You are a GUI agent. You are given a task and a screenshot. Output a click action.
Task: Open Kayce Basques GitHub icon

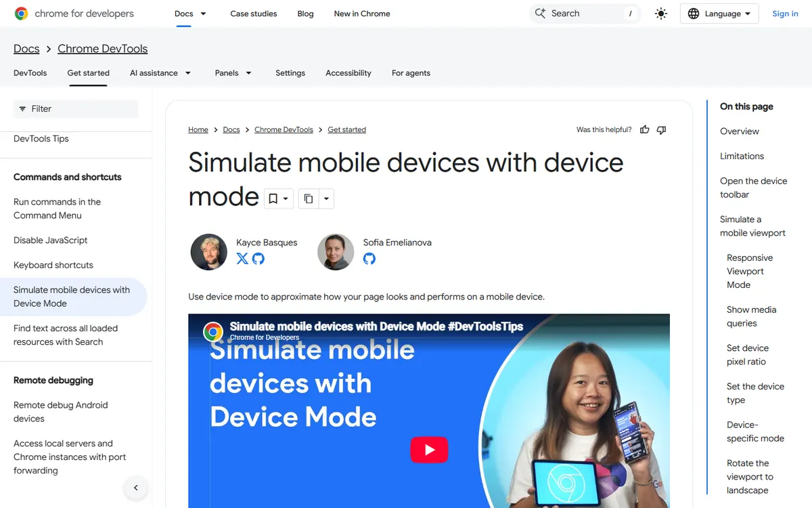(x=258, y=258)
